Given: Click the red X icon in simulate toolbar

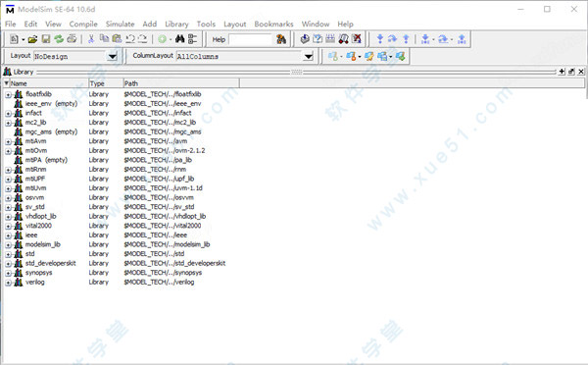Looking at the screenshot, I should (357, 38).
